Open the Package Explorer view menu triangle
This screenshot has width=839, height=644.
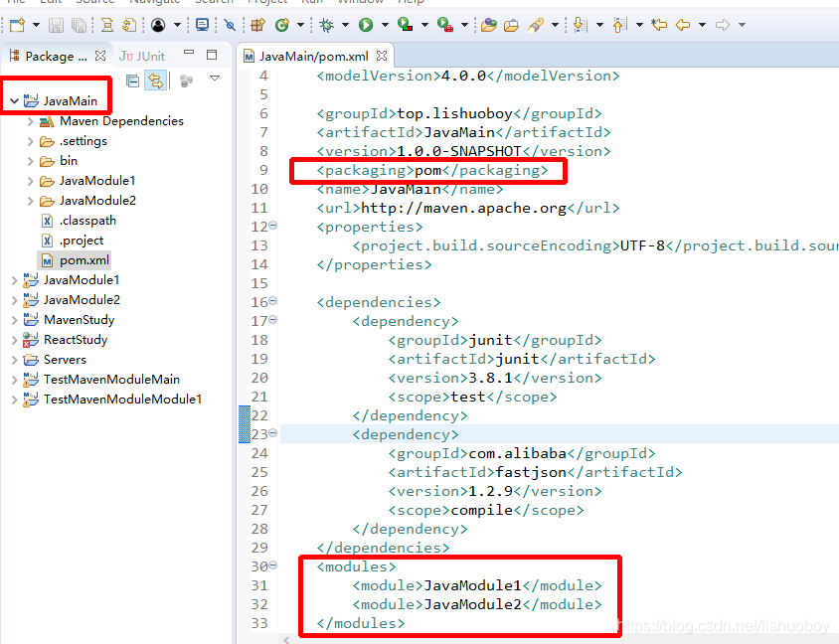215,80
